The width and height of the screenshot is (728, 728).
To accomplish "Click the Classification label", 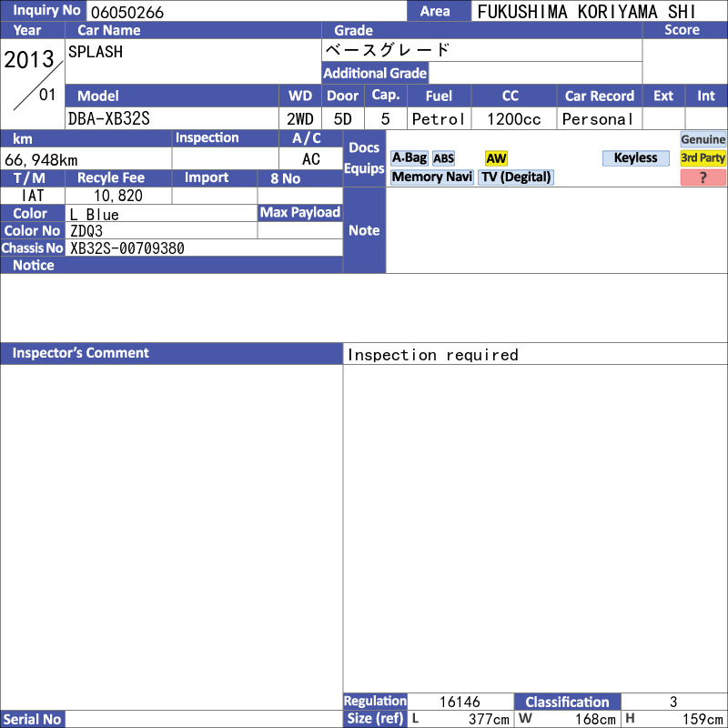I will click(567, 702).
